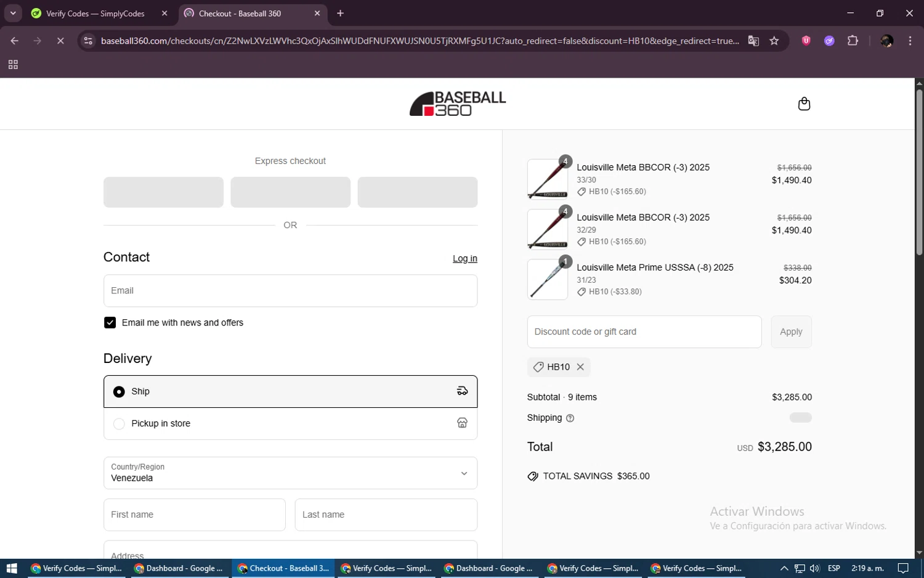
Task: Click the Baseball 360 logo
Action: (458, 104)
